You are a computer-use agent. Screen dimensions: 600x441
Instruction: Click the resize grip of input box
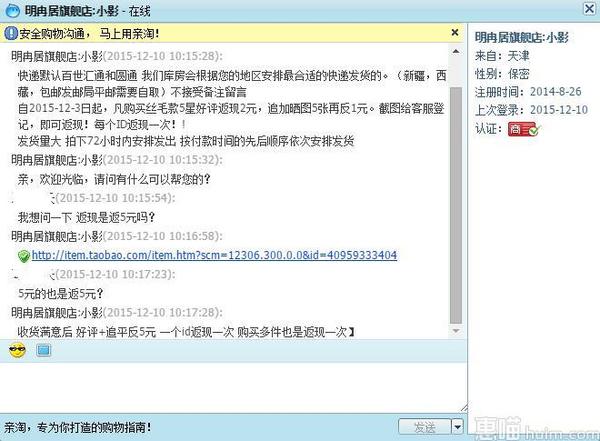tap(464, 408)
